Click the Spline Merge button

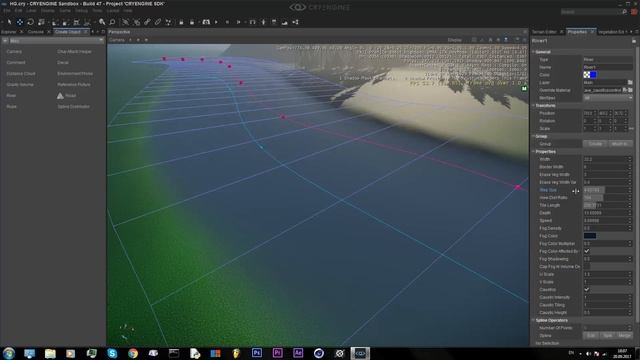point(624,336)
